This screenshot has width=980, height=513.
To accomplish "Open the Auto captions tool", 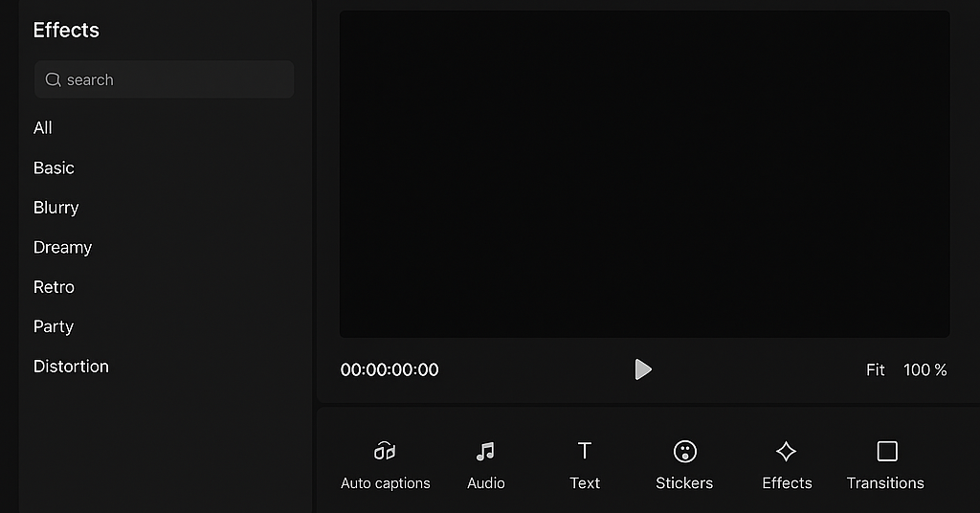I will click(385, 465).
